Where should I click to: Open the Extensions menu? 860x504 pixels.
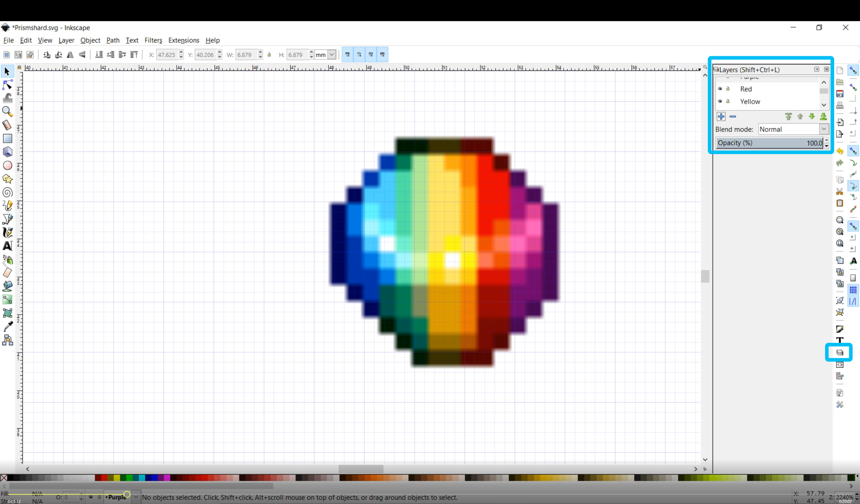click(183, 40)
